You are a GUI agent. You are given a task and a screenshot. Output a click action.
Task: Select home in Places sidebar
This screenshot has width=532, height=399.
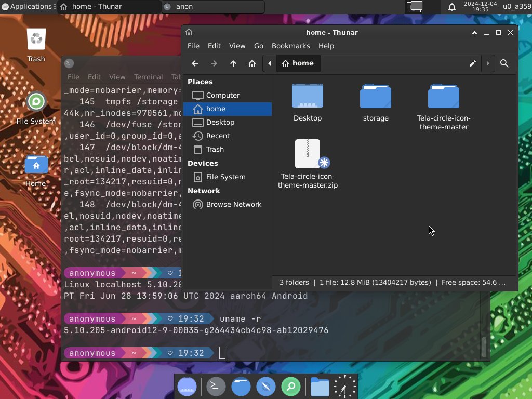point(228,109)
